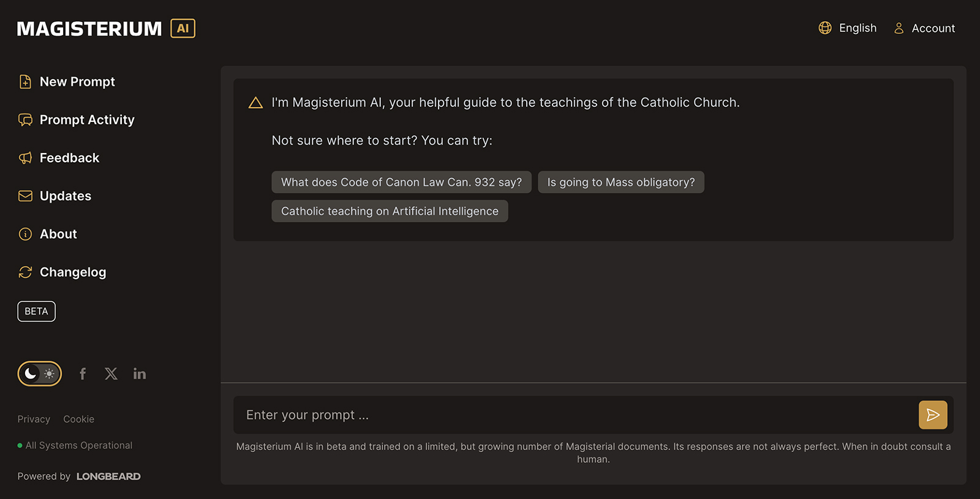Select 'What does Code of Canon Law Can. 932 say?'
This screenshot has width=980, height=499.
click(x=401, y=182)
